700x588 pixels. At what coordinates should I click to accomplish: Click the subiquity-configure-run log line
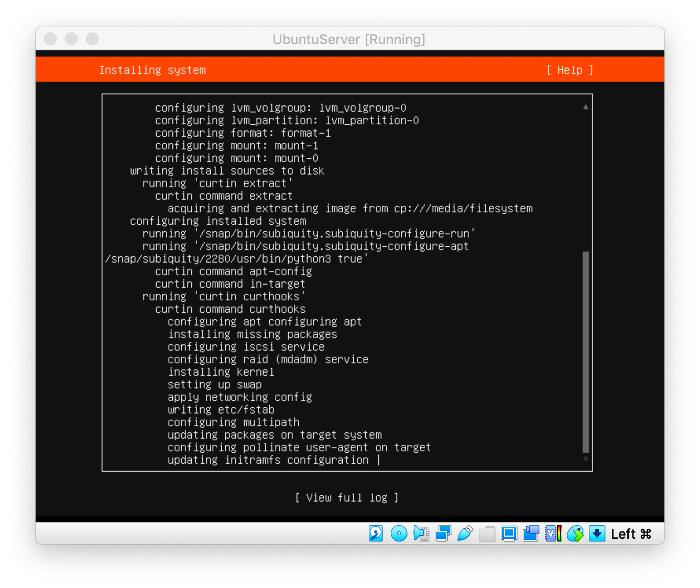309,234
